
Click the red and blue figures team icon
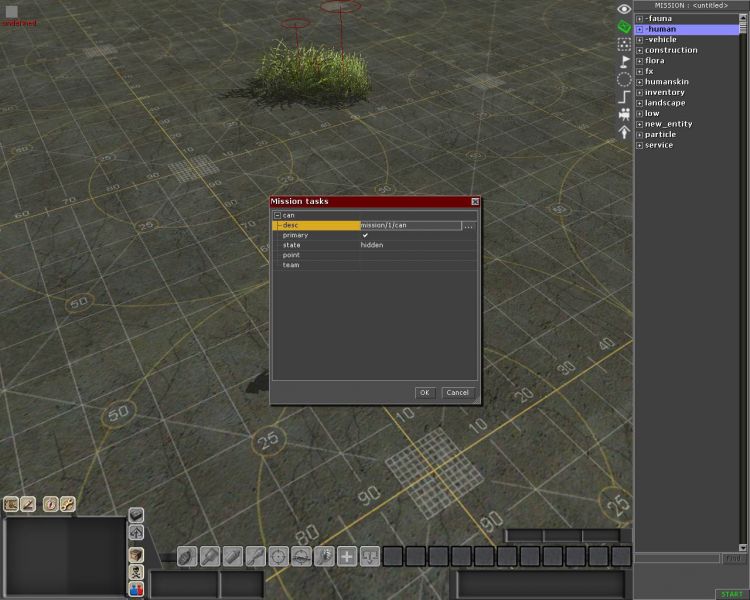tap(136, 589)
